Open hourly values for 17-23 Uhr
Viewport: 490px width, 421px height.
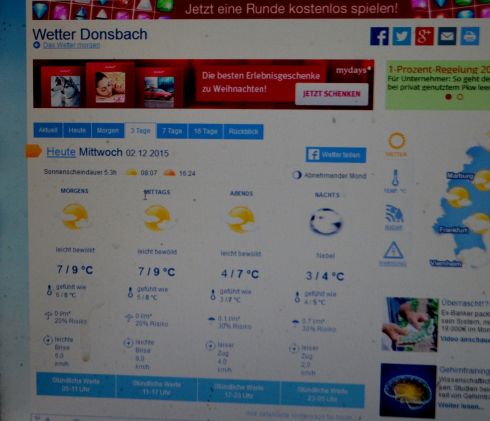tap(239, 392)
